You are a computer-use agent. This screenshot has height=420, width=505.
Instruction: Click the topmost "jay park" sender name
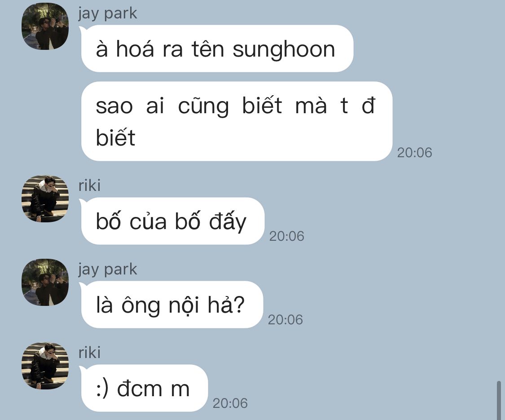point(108,13)
